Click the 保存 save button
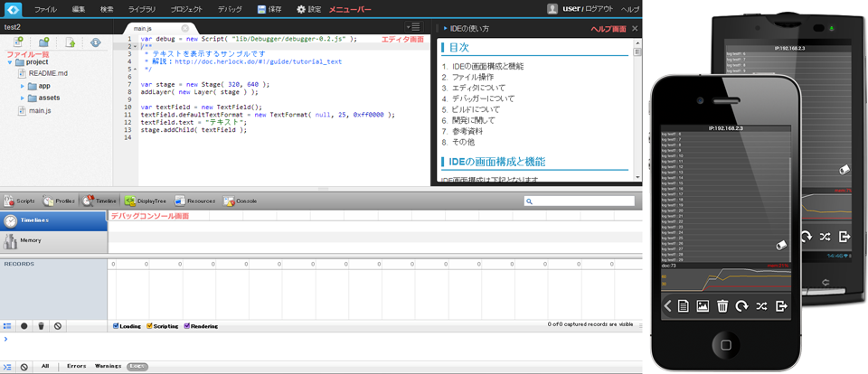The image size is (868, 374). (x=269, y=9)
